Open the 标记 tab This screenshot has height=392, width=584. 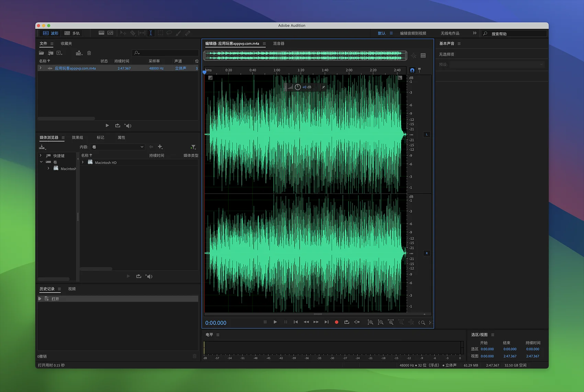(x=100, y=137)
